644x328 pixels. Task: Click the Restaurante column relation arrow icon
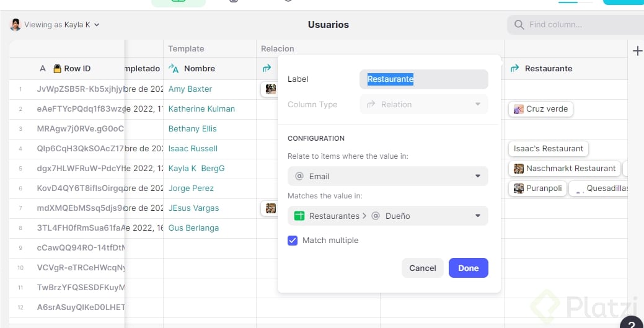[514, 69]
